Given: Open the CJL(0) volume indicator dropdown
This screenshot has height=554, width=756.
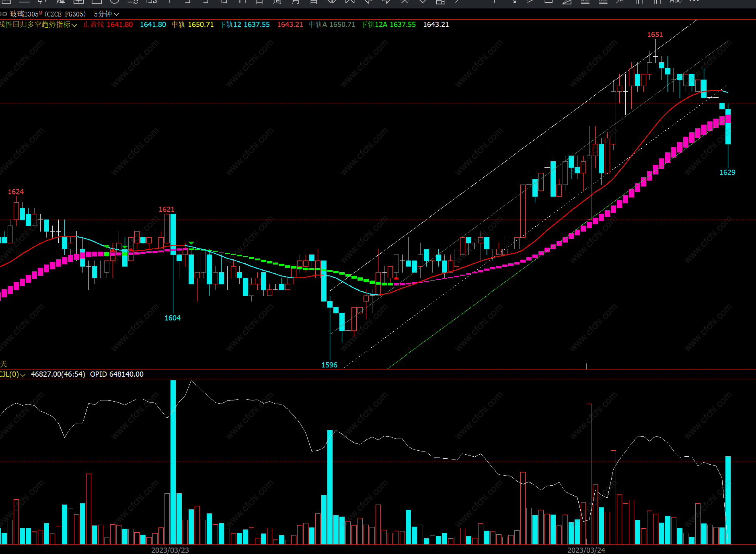Looking at the screenshot, I should (x=13, y=374).
